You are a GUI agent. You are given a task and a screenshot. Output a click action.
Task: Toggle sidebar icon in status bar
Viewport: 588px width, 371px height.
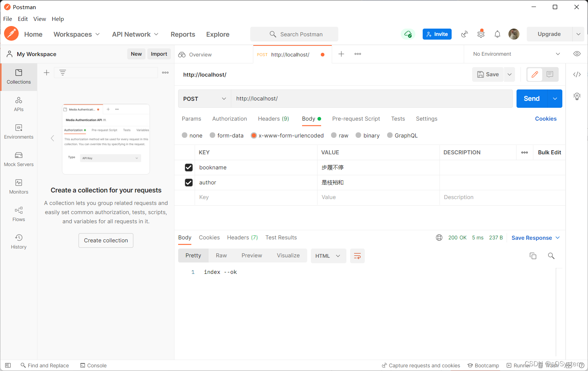click(8, 366)
